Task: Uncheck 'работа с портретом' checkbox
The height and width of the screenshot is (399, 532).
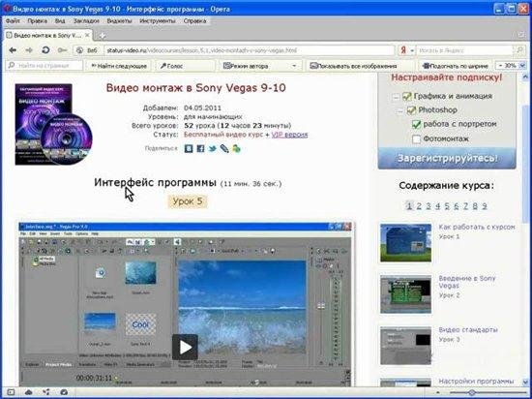Action: point(416,124)
